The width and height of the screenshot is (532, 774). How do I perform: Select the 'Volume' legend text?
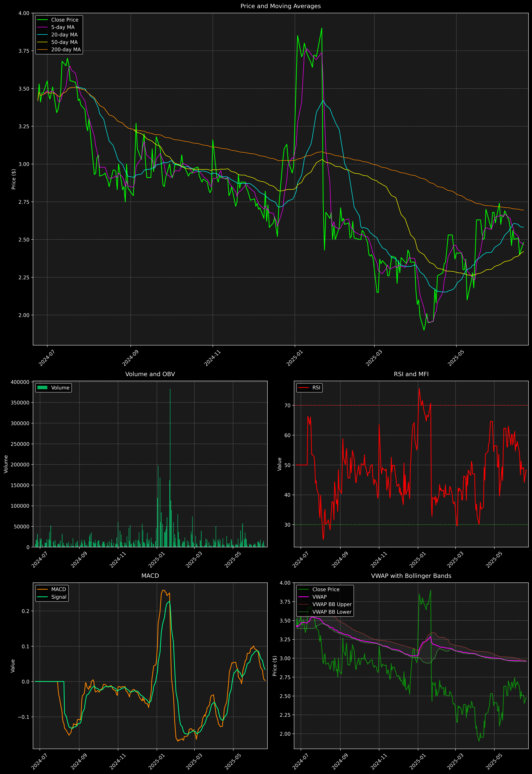tap(60, 388)
